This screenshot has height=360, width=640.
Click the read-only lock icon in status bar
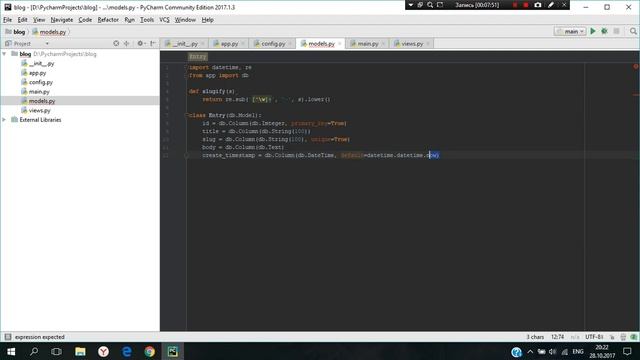pyautogui.click(x=612, y=337)
